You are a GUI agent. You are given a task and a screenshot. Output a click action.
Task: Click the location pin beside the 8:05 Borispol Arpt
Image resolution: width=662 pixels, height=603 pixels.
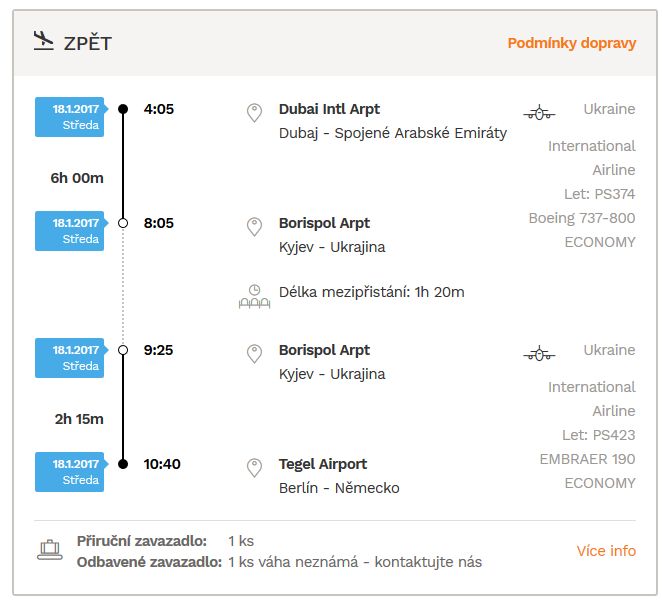254,227
